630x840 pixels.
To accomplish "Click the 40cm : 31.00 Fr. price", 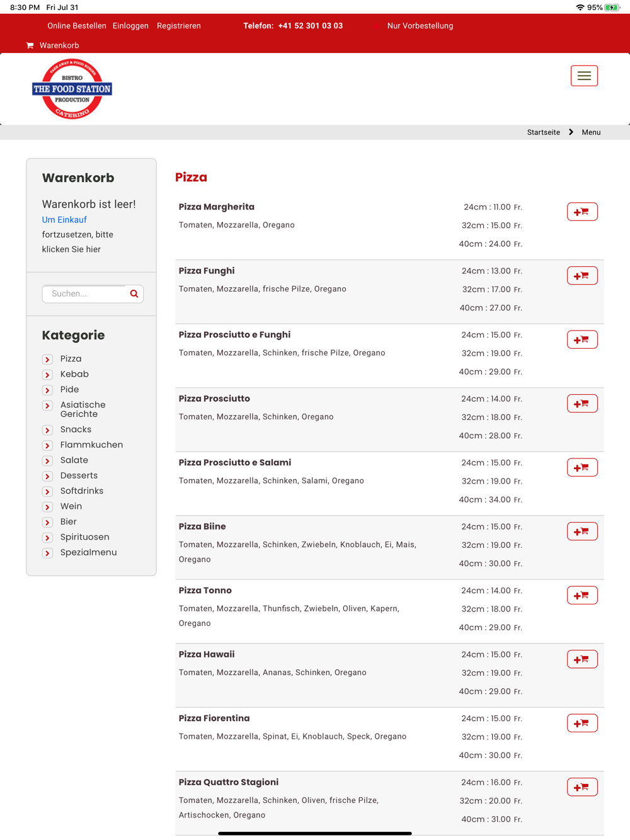I will click(492, 819).
